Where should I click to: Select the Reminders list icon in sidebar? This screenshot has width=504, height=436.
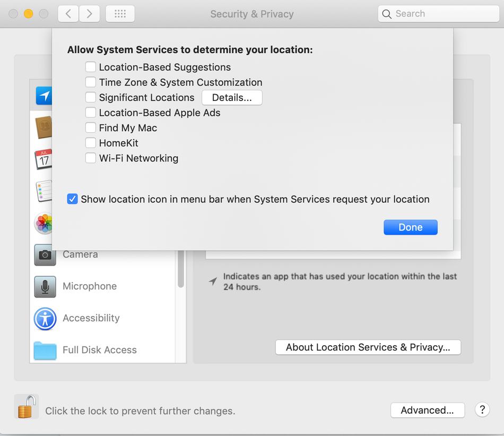click(44, 191)
